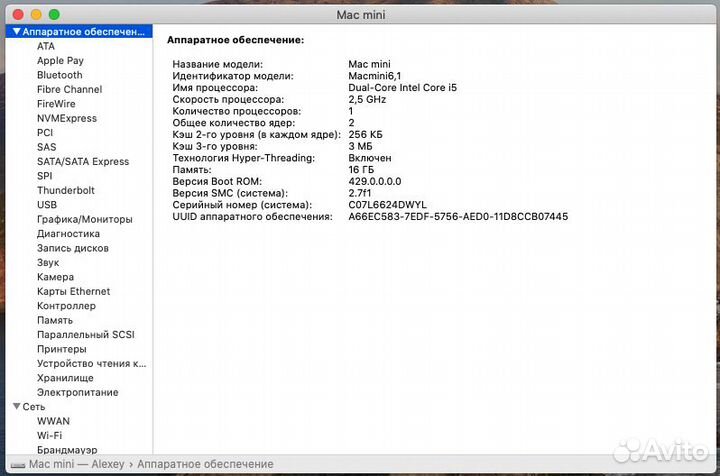This screenshot has height=476, width=720.
Task: Select SATA/SATA Express entry
Action: coord(83,162)
